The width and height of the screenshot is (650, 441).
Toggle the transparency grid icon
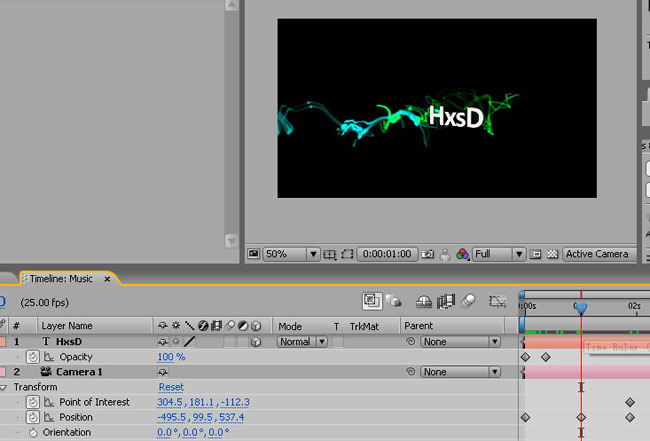point(550,254)
